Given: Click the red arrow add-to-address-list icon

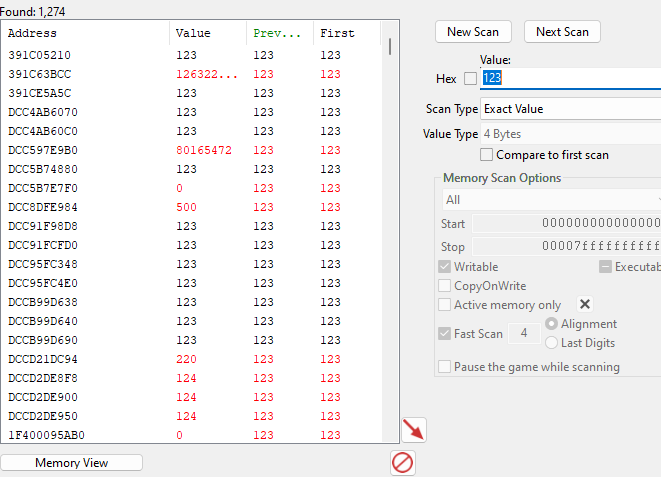Looking at the screenshot, I should point(413,430).
